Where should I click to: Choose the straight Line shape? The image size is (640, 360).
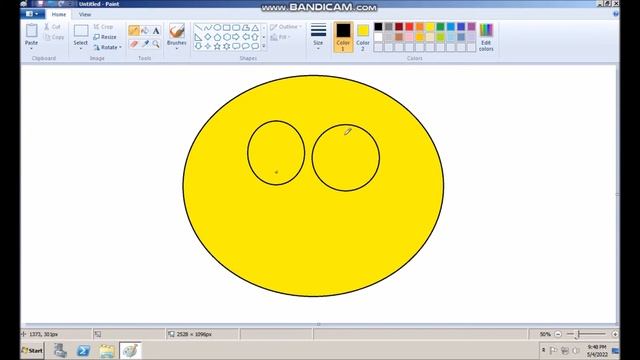(x=198, y=28)
